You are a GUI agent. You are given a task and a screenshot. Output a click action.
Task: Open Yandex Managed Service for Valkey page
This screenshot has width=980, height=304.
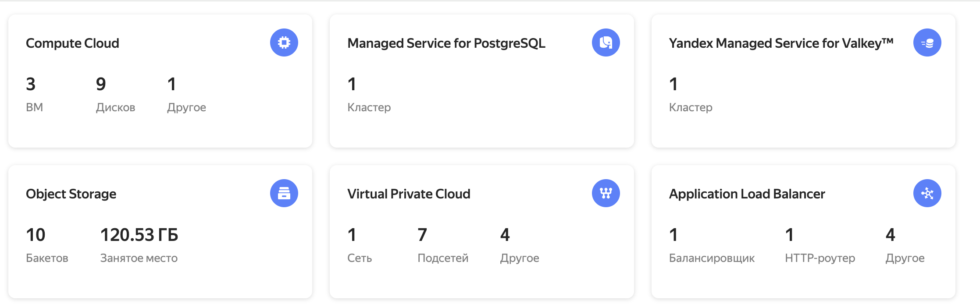[x=780, y=43]
